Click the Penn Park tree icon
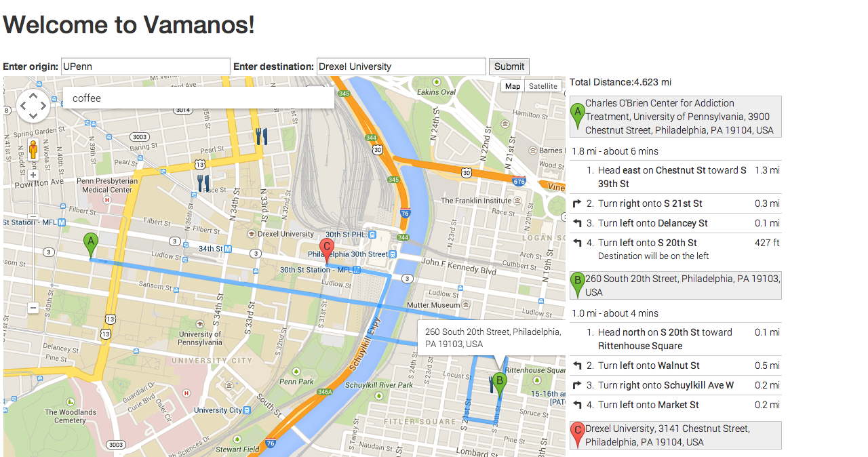Screen dimensions: 868x457 click(296, 372)
